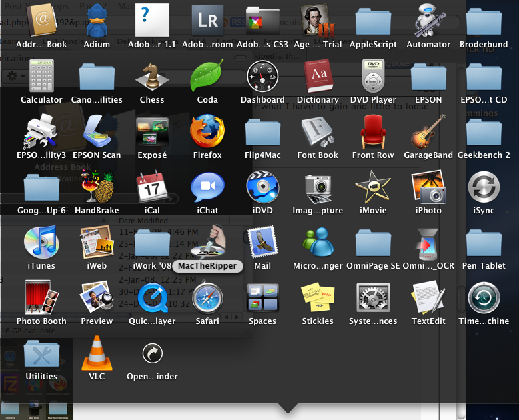Launch Stickies notes app

click(x=318, y=297)
